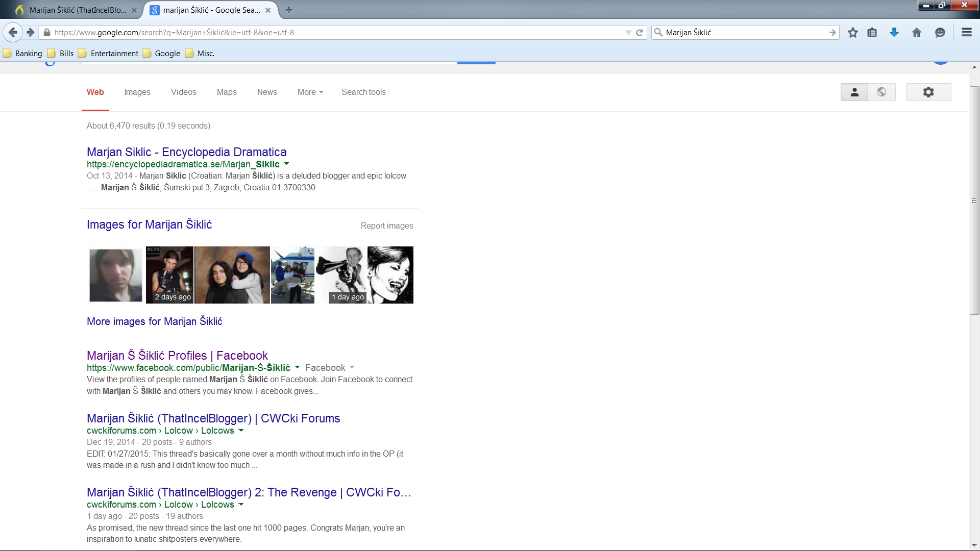Click the scrollbar up arrow
Screen dimensions: 980x551
(974, 67)
